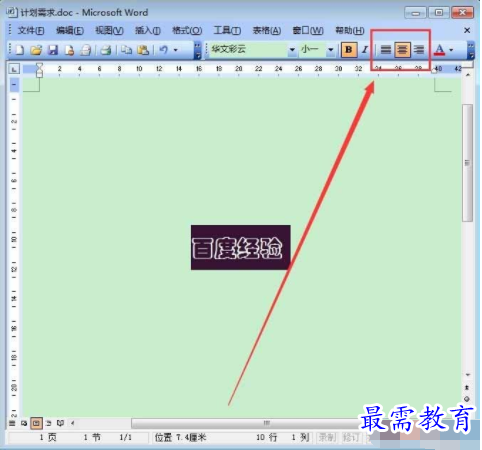Expand the Standard toolbar options chevron
This screenshot has height=450, width=482.
(197, 50)
